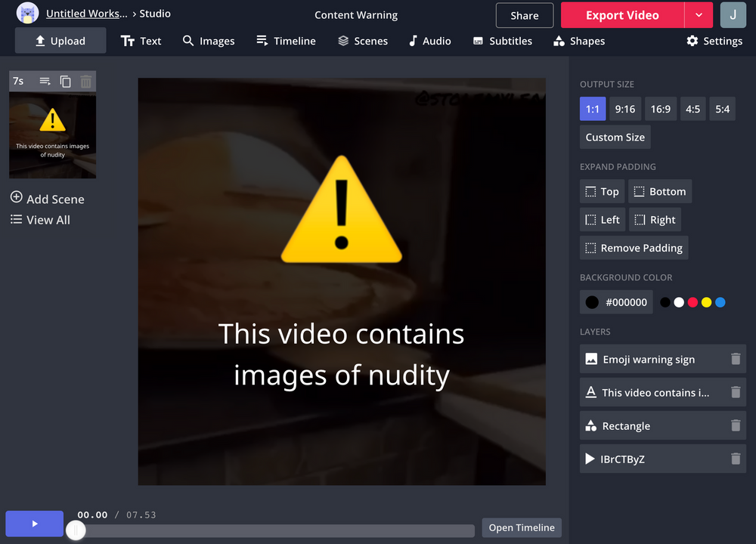Screen dimensions: 756x544
Task: Pick the yellow background color swatch
Action: [x=706, y=301]
